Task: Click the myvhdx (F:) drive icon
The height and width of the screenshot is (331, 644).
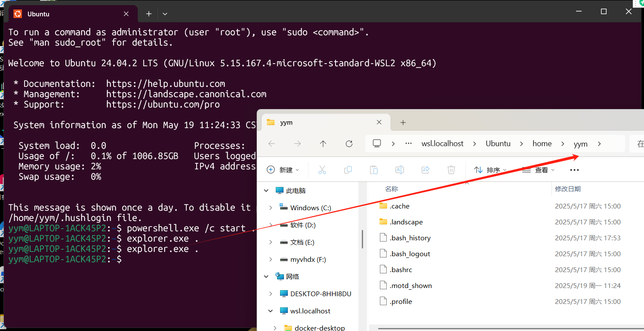Action: (283, 259)
